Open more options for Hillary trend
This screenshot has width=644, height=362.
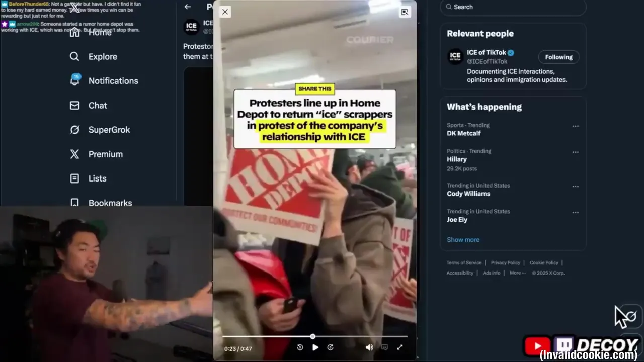(575, 152)
